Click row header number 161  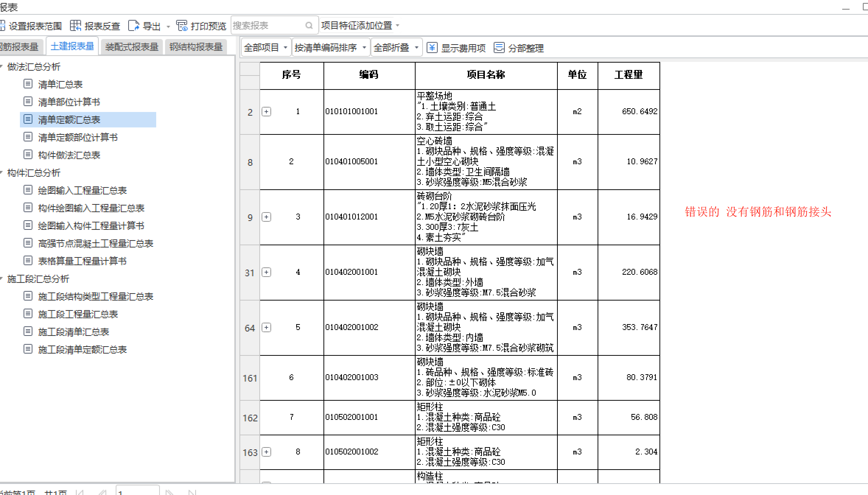click(x=250, y=378)
